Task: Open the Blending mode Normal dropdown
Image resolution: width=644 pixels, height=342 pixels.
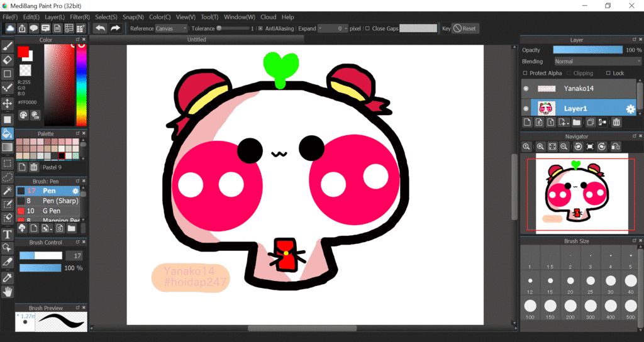Action: pos(597,61)
